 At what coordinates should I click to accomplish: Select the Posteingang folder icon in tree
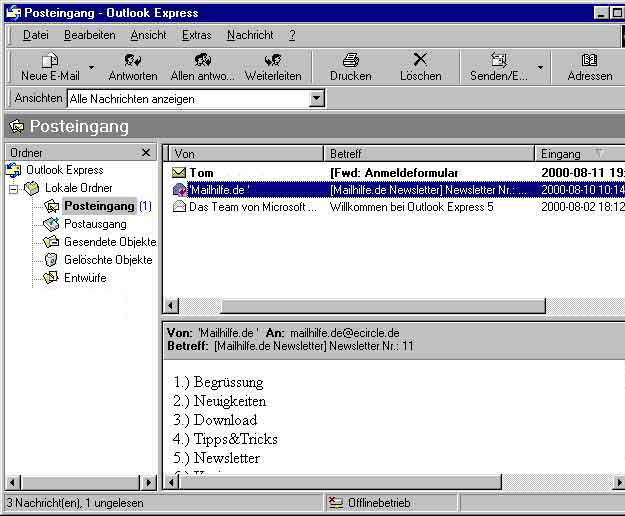[51, 206]
